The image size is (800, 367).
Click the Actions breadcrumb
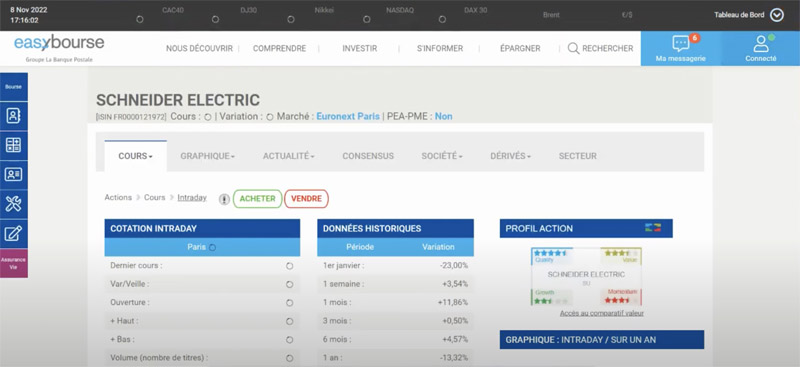point(118,198)
